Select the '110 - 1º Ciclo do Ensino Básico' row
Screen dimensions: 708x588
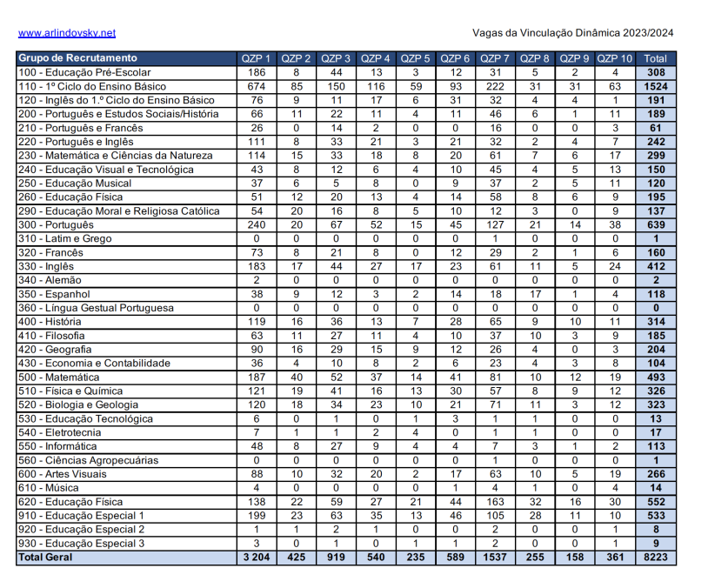point(92,87)
